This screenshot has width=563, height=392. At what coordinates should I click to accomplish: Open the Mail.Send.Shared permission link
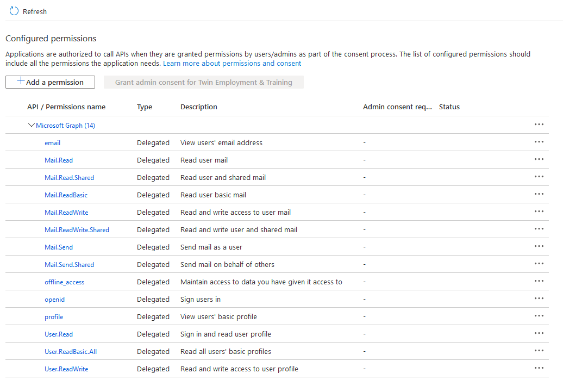pyautogui.click(x=70, y=265)
